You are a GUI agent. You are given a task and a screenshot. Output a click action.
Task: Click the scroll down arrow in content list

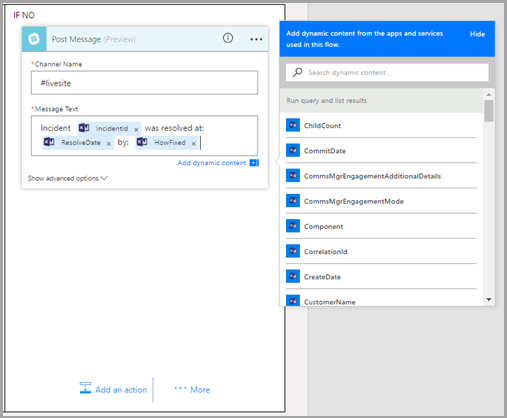click(x=489, y=299)
